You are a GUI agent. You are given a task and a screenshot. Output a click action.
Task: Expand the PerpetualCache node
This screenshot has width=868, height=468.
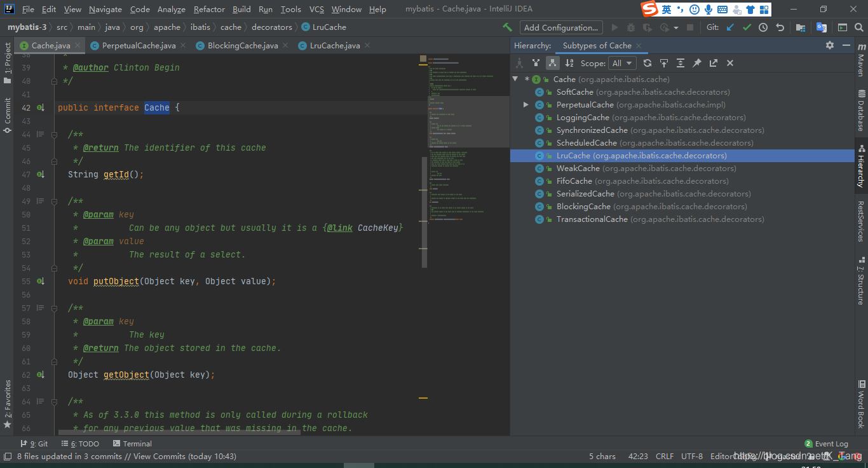[526, 104]
